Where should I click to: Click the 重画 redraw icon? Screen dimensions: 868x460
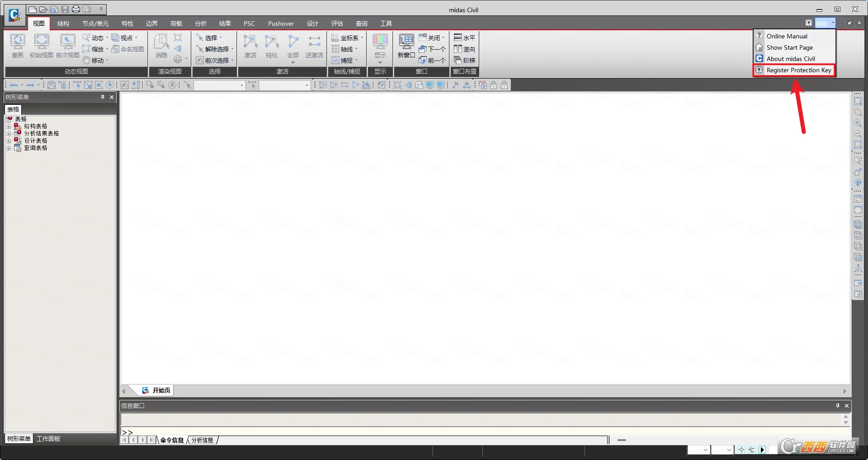coord(18,46)
